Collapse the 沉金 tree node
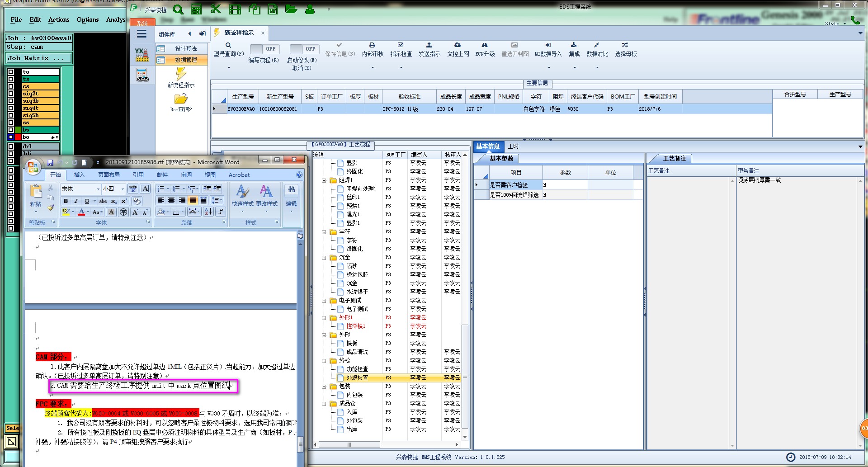 point(324,258)
